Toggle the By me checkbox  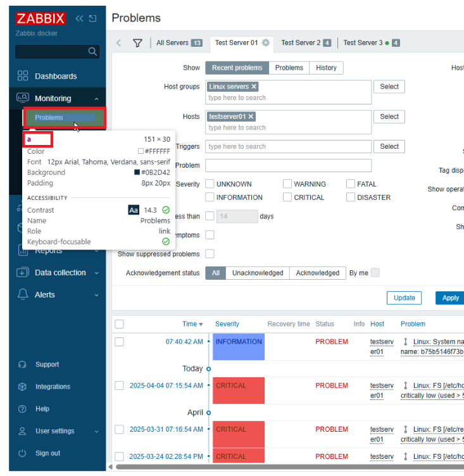(x=375, y=272)
